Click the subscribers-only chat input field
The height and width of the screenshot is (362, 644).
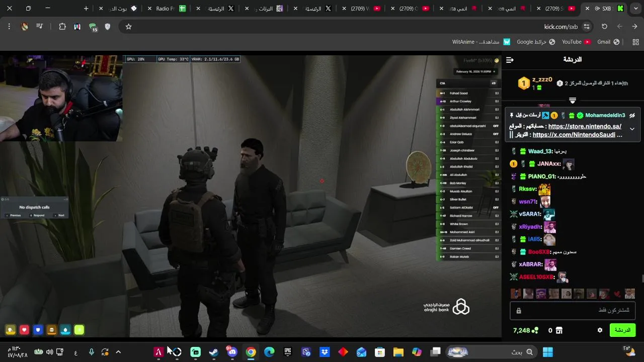tap(573, 311)
